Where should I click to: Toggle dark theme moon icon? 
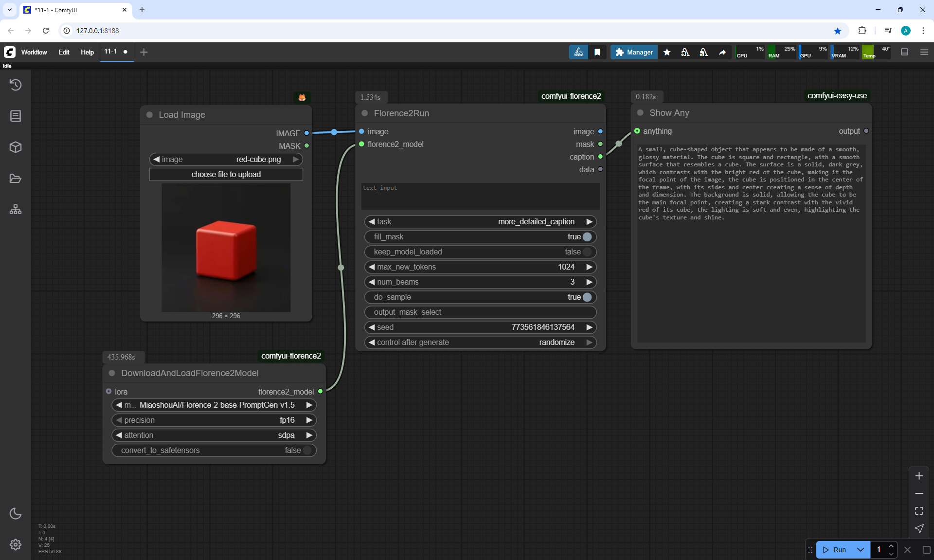(16, 513)
